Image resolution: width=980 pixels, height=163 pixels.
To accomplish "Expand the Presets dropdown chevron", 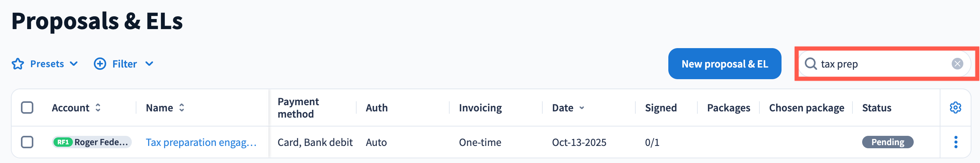I will point(74,64).
